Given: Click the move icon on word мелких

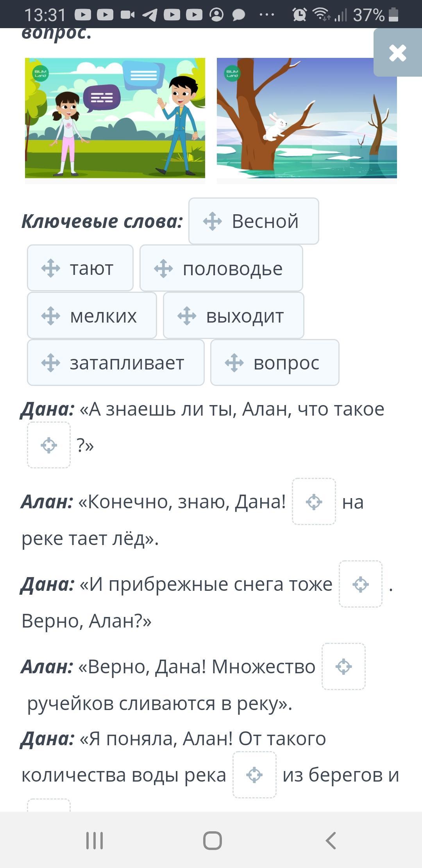Looking at the screenshot, I should 51,316.
